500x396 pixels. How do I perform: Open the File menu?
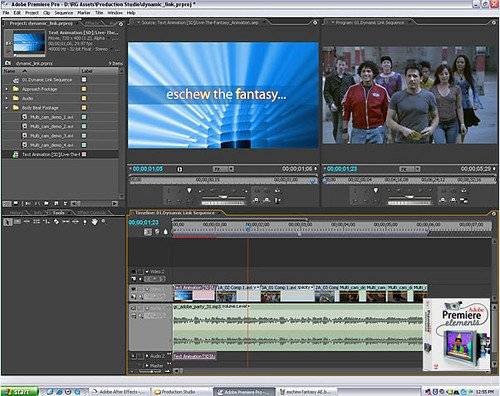(6, 13)
